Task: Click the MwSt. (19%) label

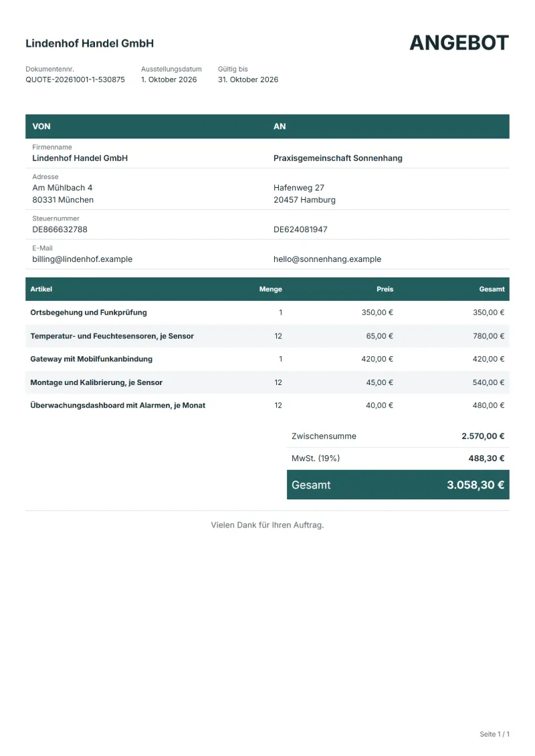Action: click(316, 459)
